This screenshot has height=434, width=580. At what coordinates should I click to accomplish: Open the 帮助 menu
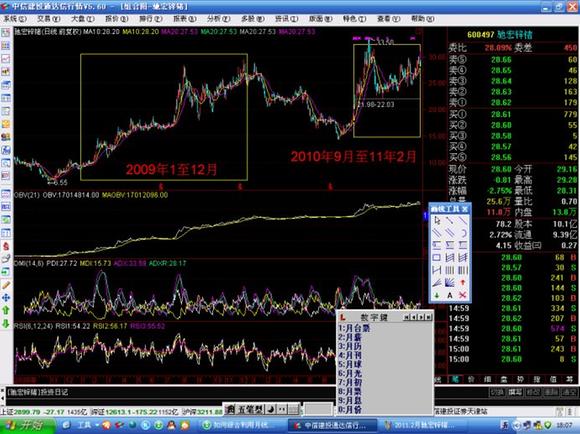[x=422, y=18]
